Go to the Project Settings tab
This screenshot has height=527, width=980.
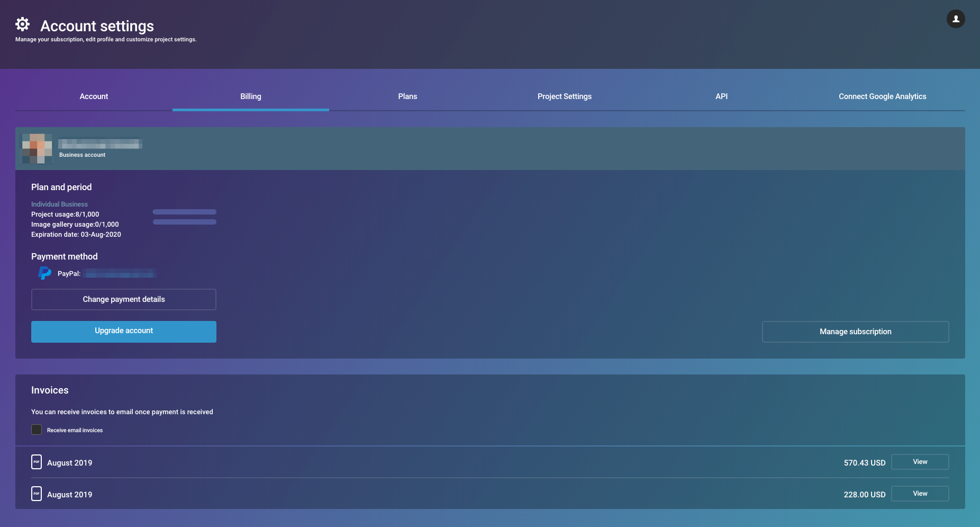click(565, 96)
